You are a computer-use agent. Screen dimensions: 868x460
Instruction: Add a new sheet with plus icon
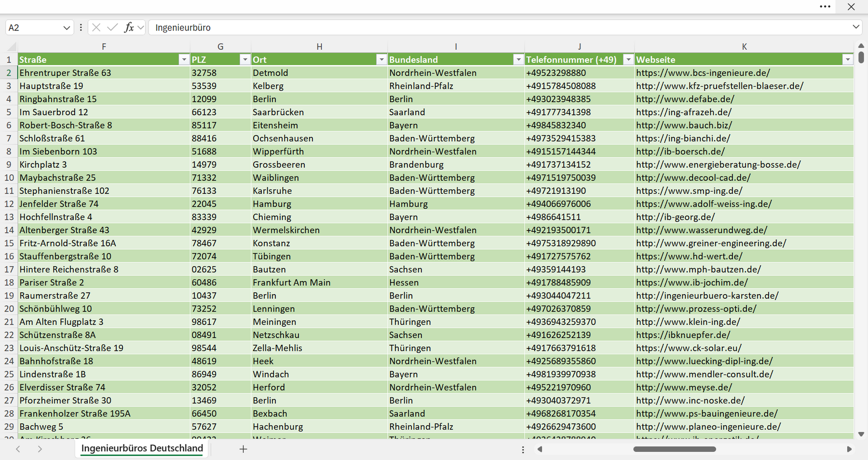(x=243, y=449)
